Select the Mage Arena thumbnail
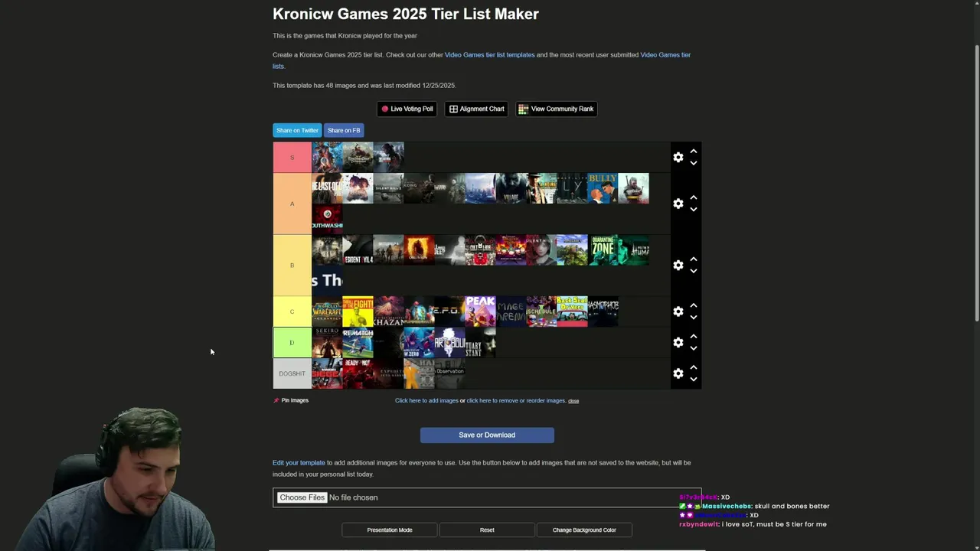Viewport: 980px width, 551px height. click(511, 311)
